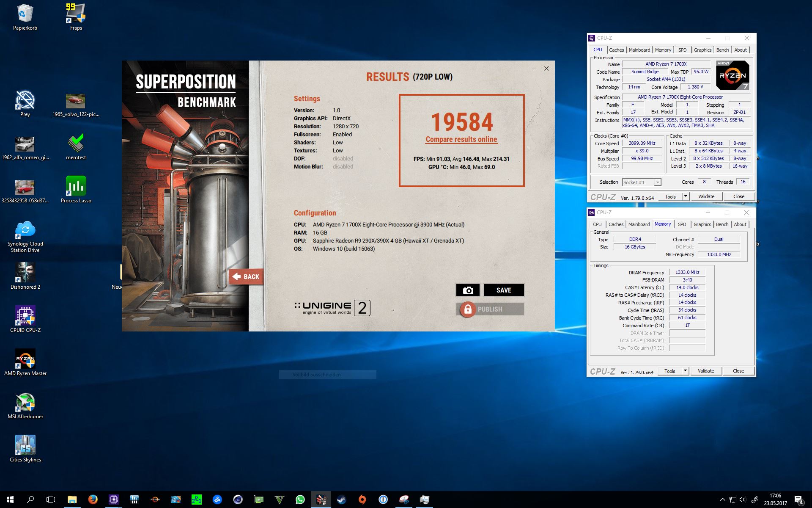Image resolution: width=812 pixels, height=508 pixels.
Task: Open Tools dropdown arrow in lower CPU-Z
Action: (x=685, y=371)
